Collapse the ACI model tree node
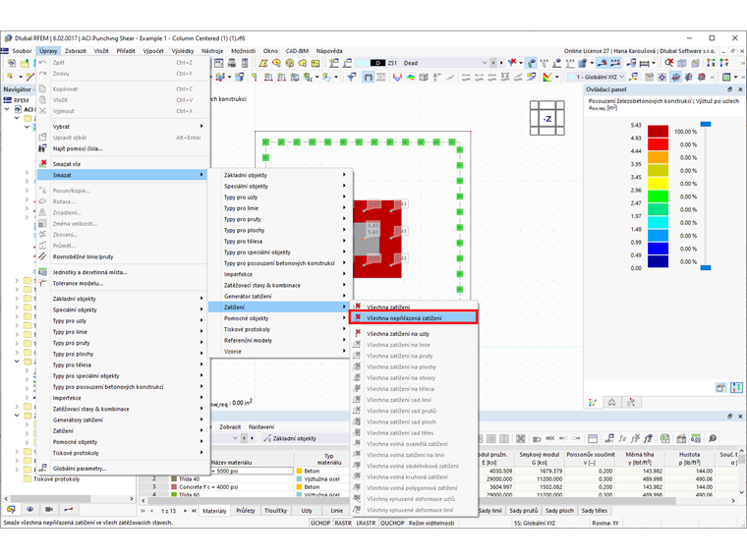This screenshot has height=560, width=747. pyautogui.click(x=7, y=109)
